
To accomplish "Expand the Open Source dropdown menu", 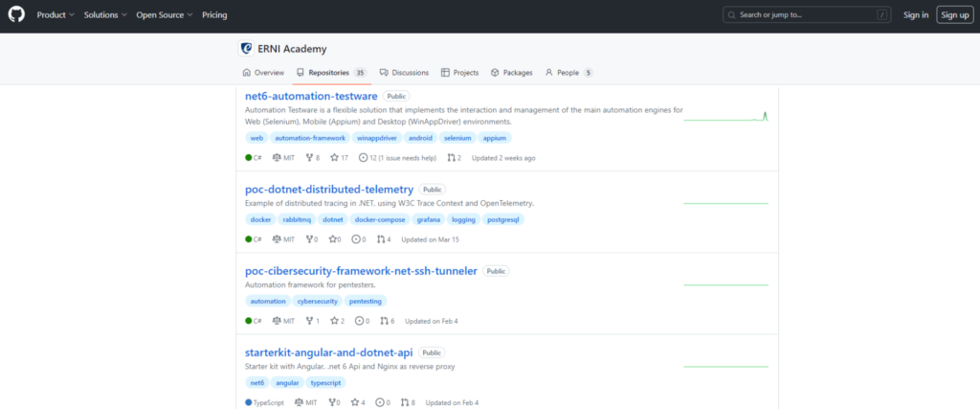I will pyautogui.click(x=164, y=15).
